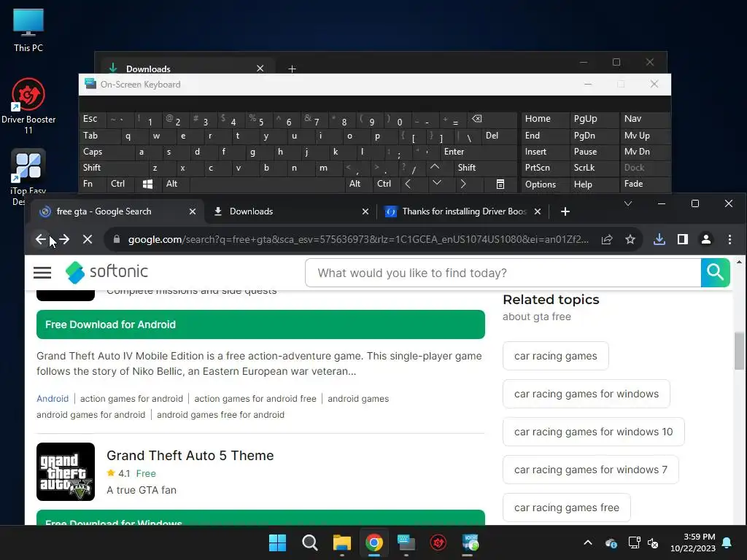Show hidden system tray icons

pyautogui.click(x=588, y=542)
